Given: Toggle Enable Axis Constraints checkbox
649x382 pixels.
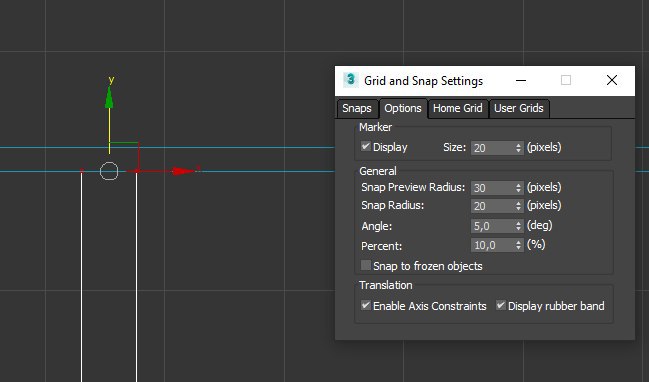Looking at the screenshot, I should pyautogui.click(x=365, y=305).
